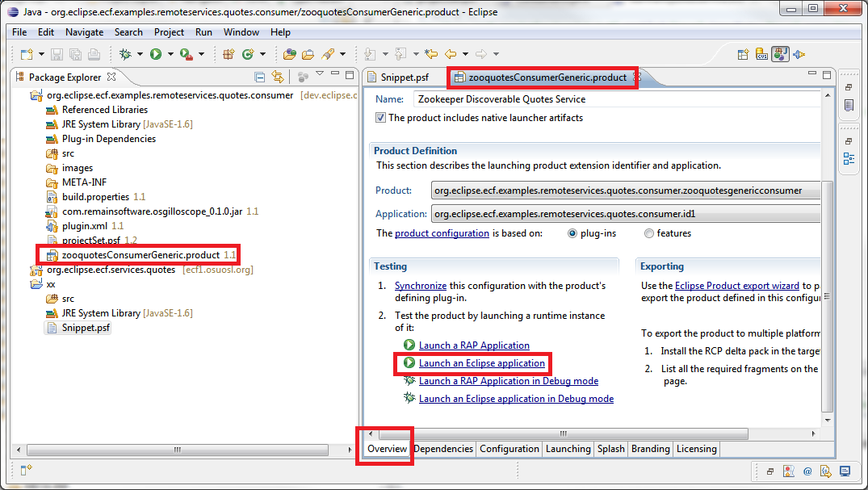The image size is (868, 490).
Task: Click the Synchronize link
Action: [x=420, y=286]
